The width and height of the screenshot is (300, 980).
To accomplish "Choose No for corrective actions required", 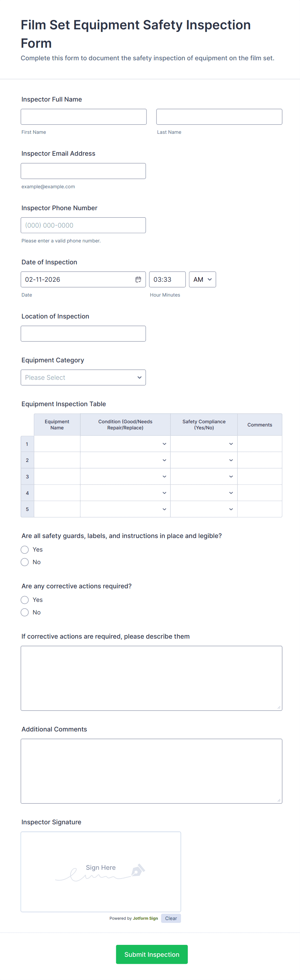I will coord(25,612).
